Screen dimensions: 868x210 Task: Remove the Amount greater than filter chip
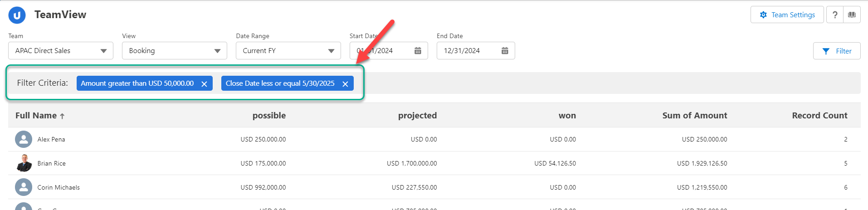pos(204,84)
